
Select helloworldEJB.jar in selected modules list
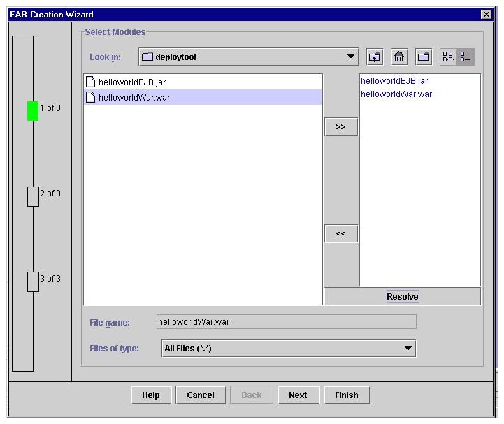394,80
